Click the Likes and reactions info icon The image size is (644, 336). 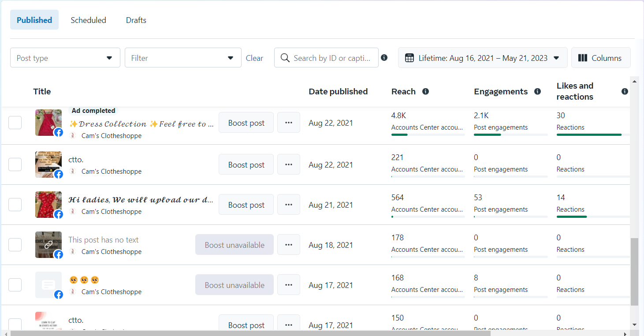(x=625, y=91)
